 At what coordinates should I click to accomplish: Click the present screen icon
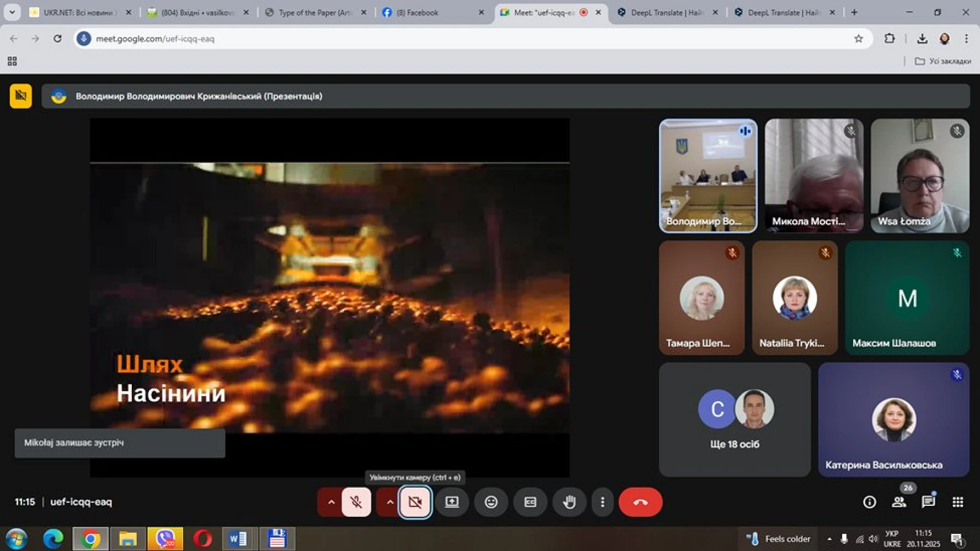coord(452,502)
